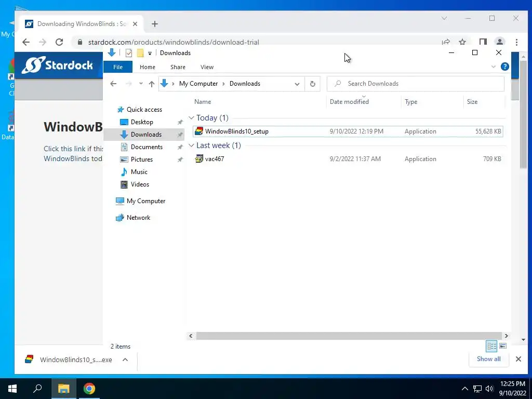The width and height of the screenshot is (532, 399).
Task: Open the address bar history dropdown
Action: pos(297,84)
